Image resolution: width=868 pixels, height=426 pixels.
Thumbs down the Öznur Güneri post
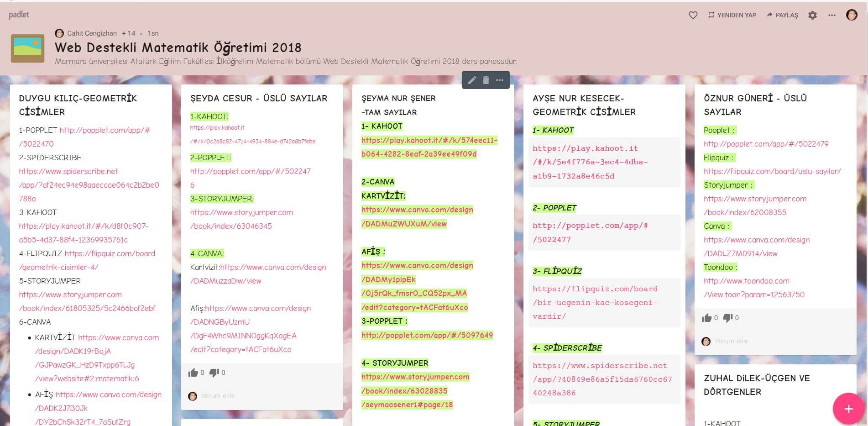click(728, 318)
